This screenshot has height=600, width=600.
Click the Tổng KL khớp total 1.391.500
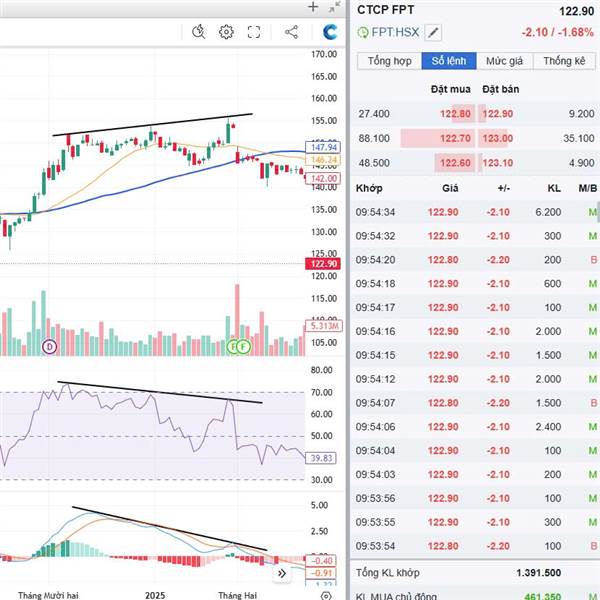tap(538, 573)
